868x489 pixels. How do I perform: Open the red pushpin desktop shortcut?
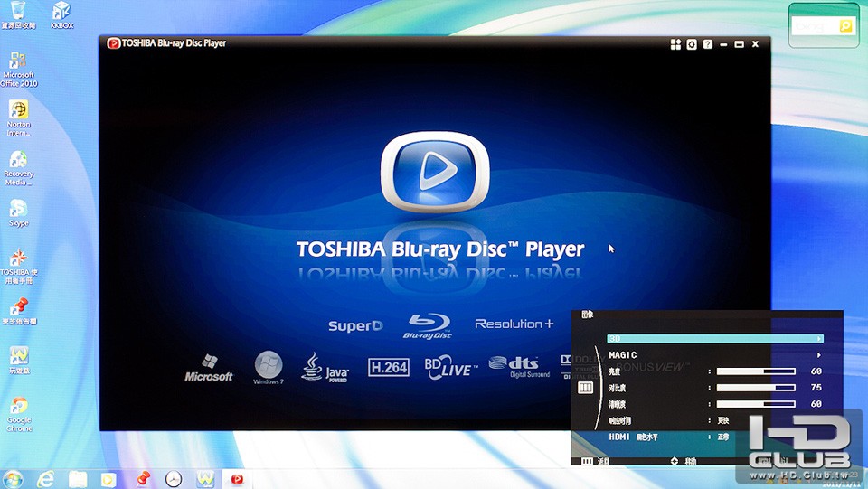point(19,311)
